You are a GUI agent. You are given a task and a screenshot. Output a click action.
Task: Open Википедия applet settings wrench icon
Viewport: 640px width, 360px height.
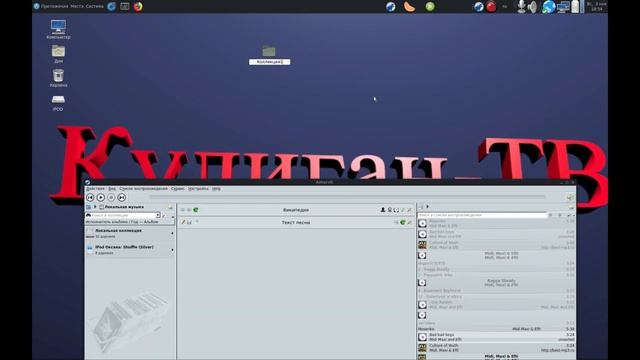point(409,210)
